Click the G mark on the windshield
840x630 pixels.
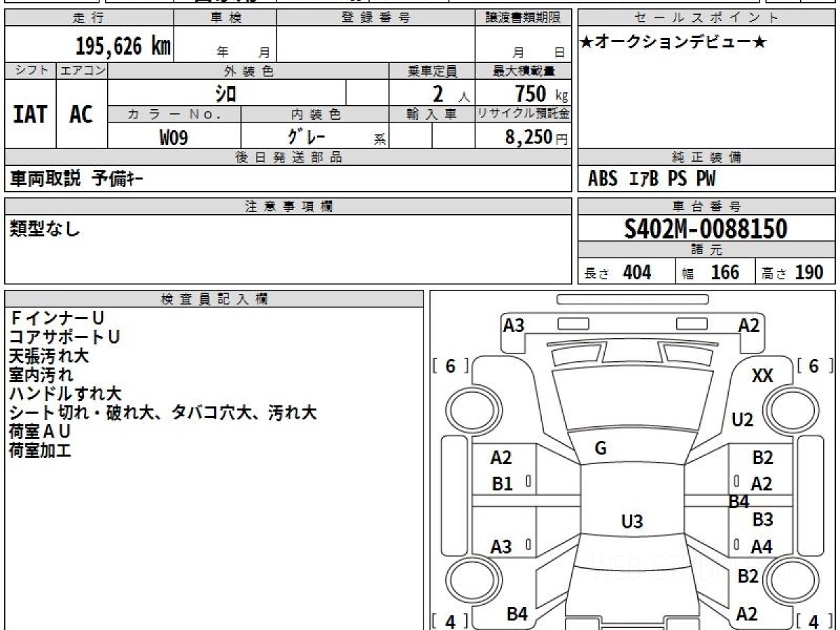(x=600, y=449)
